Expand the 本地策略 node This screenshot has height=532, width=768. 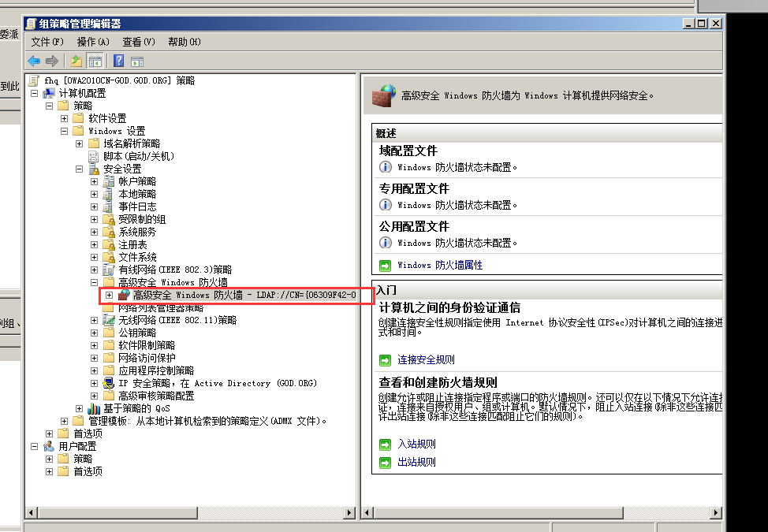pyautogui.click(x=94, y=195)
